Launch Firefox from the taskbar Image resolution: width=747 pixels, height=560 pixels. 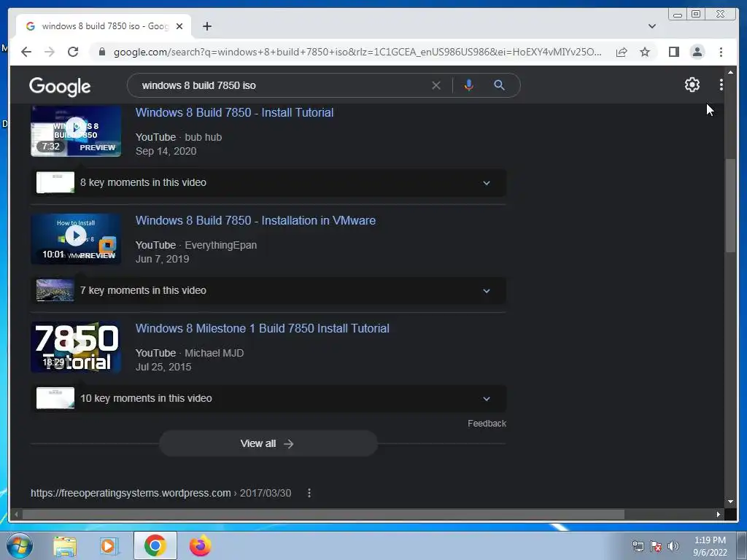click(200, 545)
